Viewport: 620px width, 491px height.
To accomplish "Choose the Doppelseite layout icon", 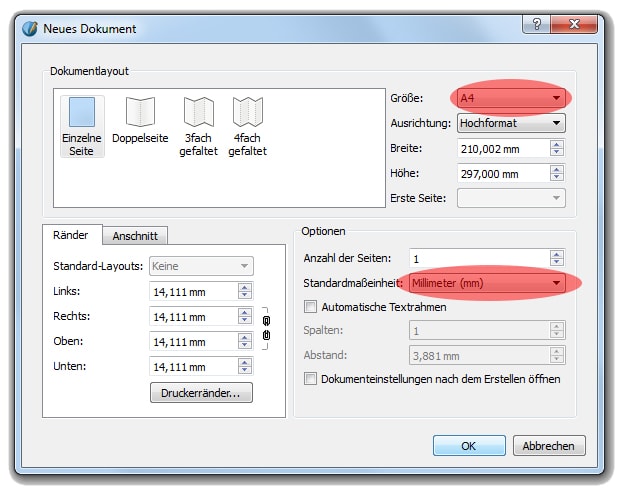I will tap(140, 112).
